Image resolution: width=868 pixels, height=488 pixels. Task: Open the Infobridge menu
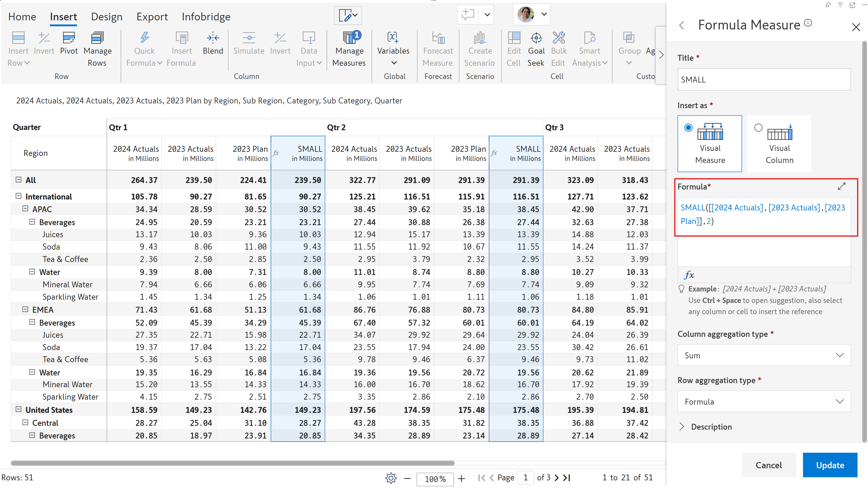click(x=206, y=17)
